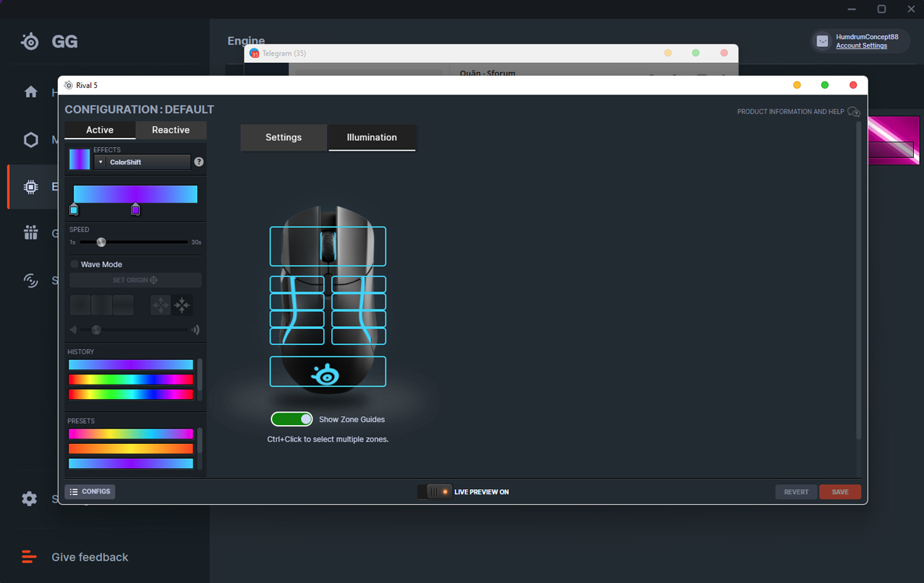Viewport: 924px width, 583px height.
Task: Open the ColorShift effects dropdown
Action: [x=142, y=162]
